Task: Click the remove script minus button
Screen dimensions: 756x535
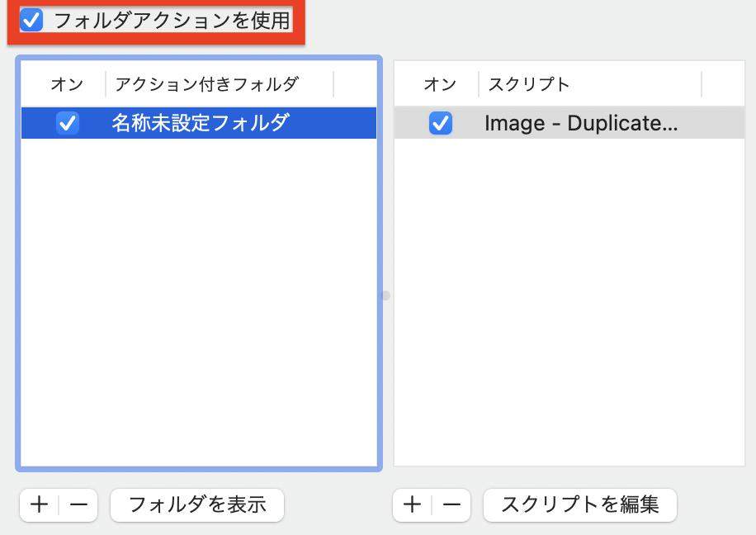Action: click(451, 504)
